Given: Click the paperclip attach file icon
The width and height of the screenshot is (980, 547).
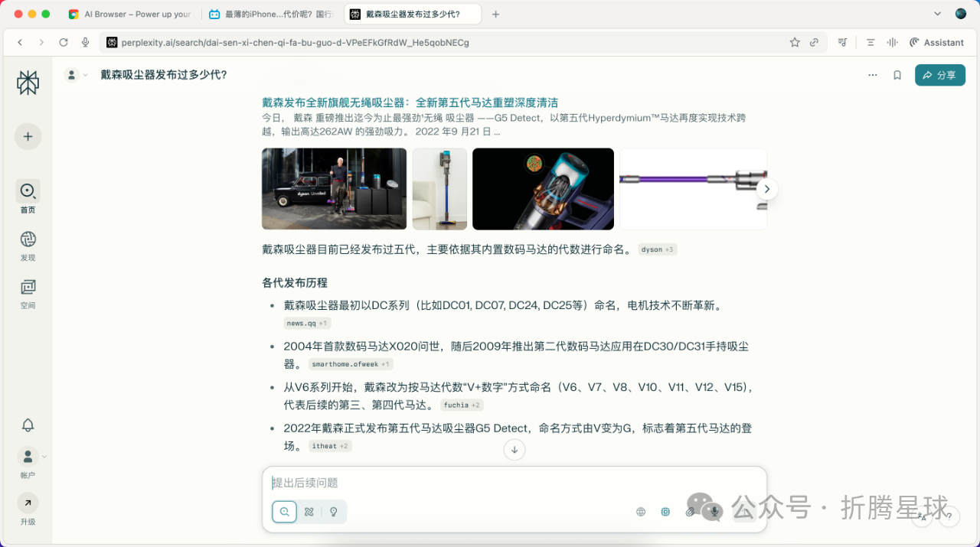Looking at the screenshot, I should [x=690, y=512].
